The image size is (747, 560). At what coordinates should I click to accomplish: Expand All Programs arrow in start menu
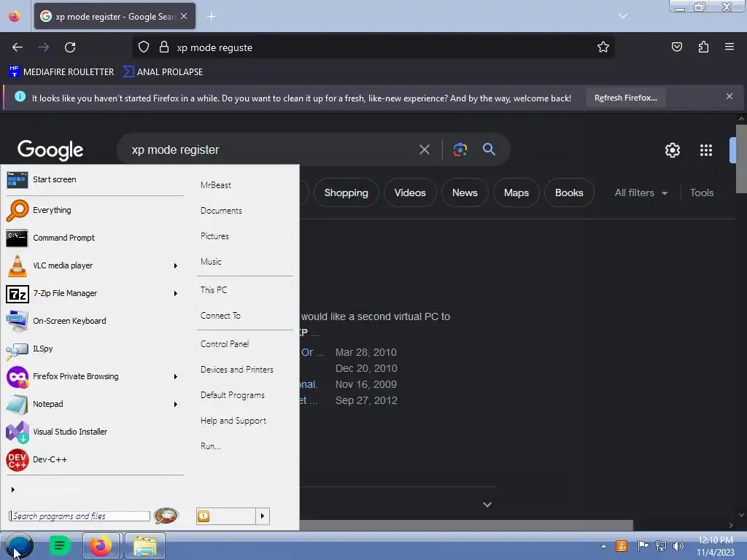pos(13,489)
